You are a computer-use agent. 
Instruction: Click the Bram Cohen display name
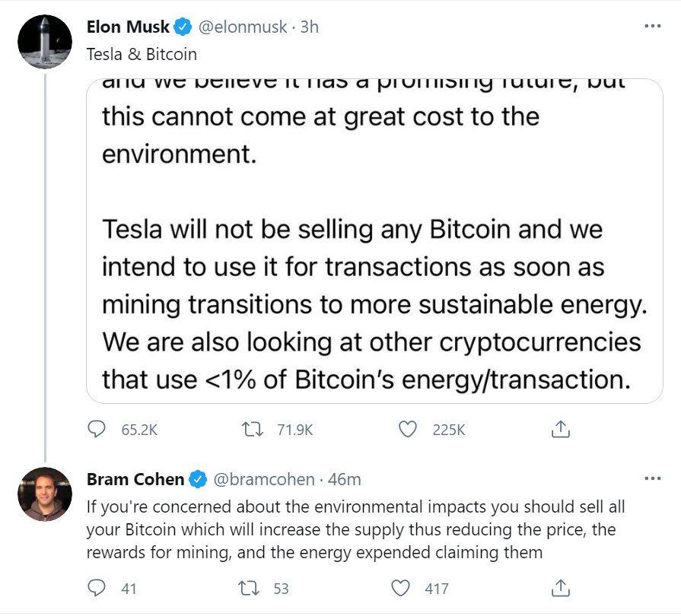click(x=135, y=479)
